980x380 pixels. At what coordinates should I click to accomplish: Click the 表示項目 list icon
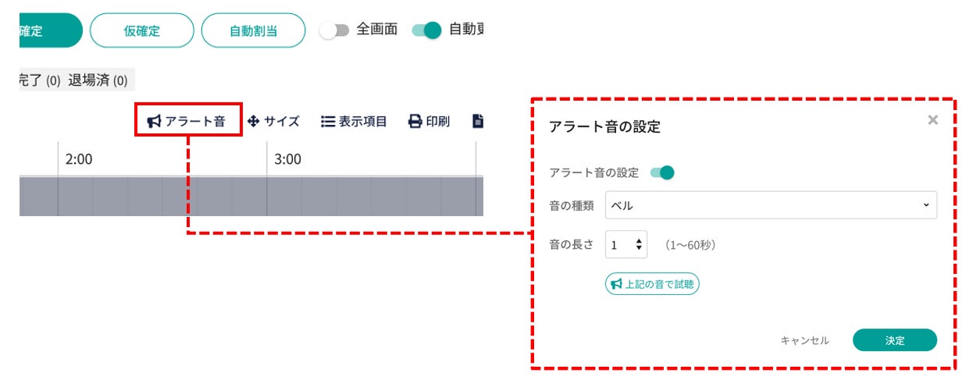coord(328,122)
